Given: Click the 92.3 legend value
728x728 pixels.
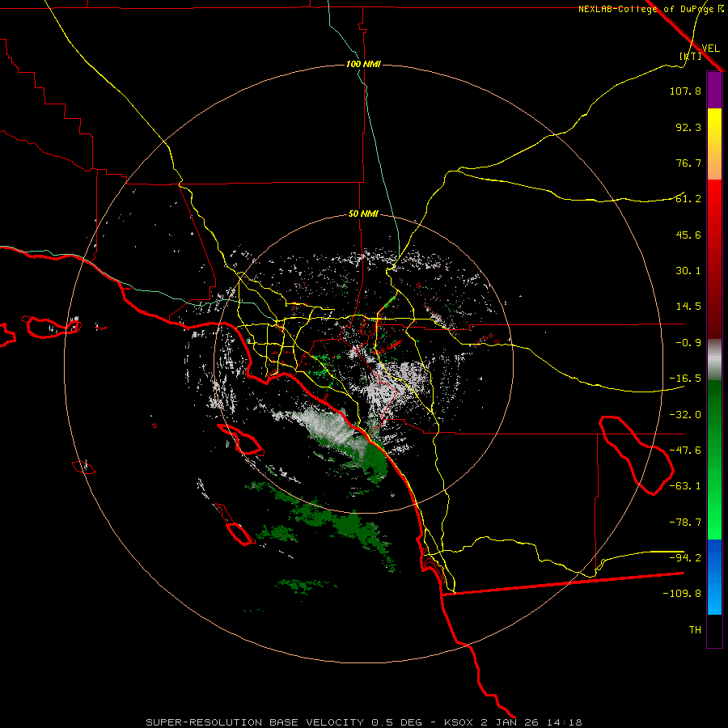Looking at the screenshot, I should click(x=688, y=127).
